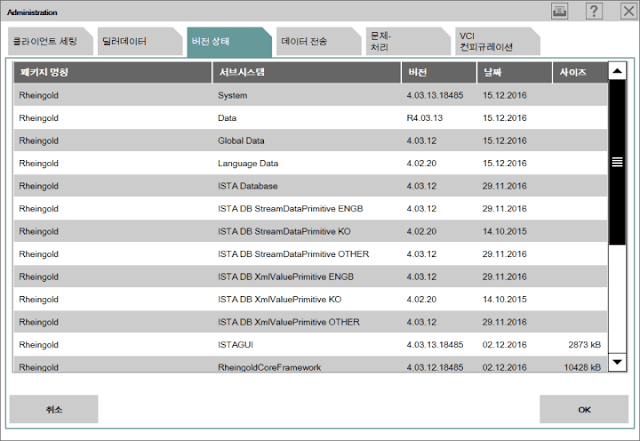
Task: Sort by 서브시스템 column header
Action: 307,73
